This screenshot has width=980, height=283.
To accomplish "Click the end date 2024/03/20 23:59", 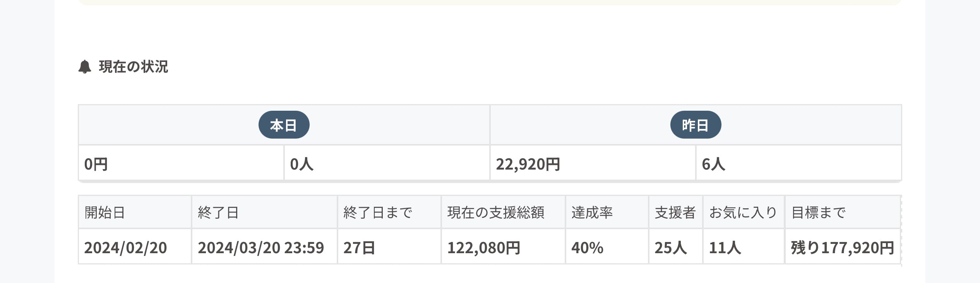I will pyautogui.click(x=261, y=248).
